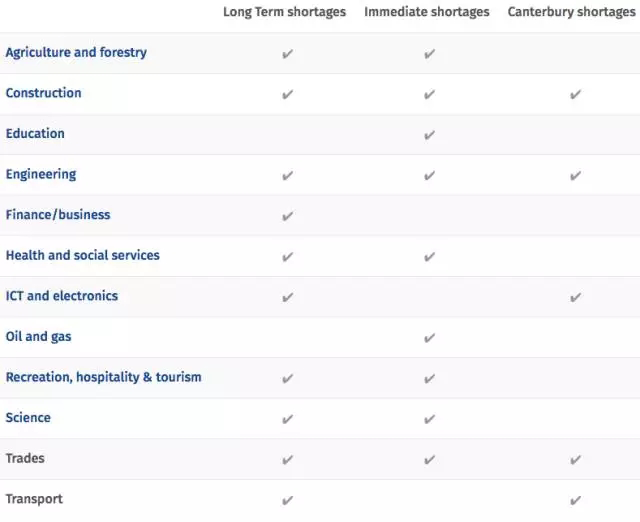Click Canterbury shortages column header

pyautogui.click(x=571, y=12)
